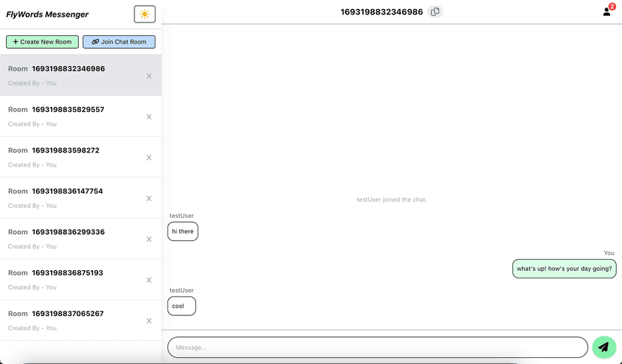Click the FlyWords Messenger title

pyautogui.click(x=47, y=14)
